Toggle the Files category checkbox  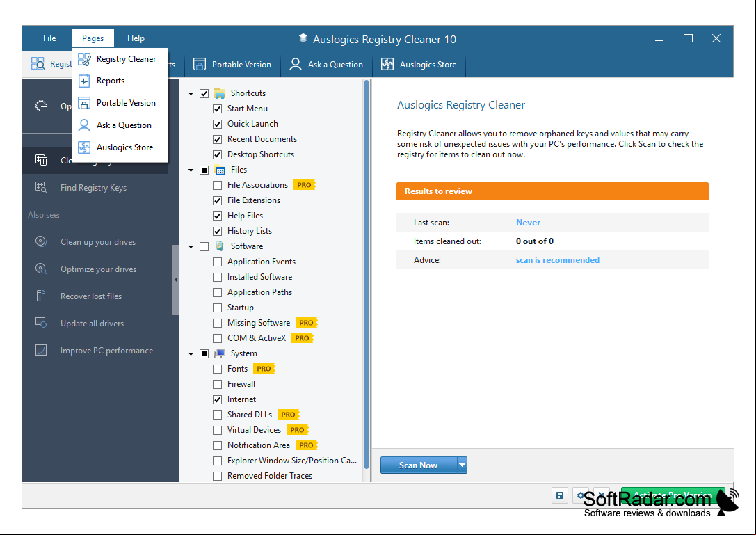click(x=204, y=170)
